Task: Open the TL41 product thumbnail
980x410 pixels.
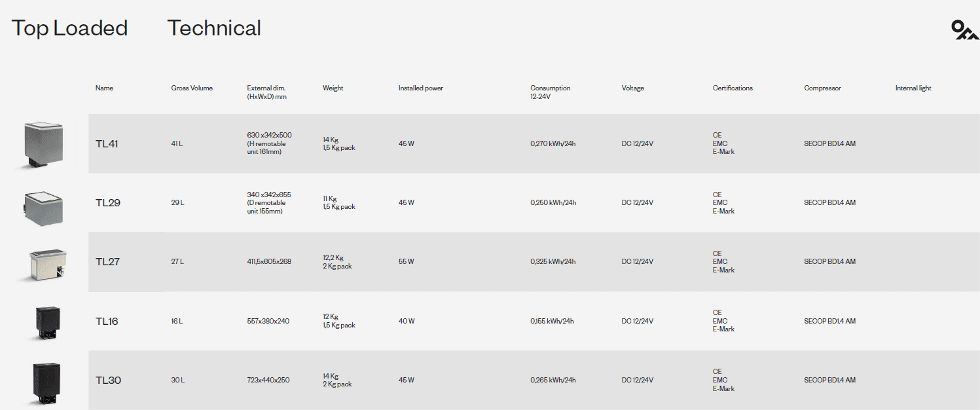Action: click(x=43, y=144)
